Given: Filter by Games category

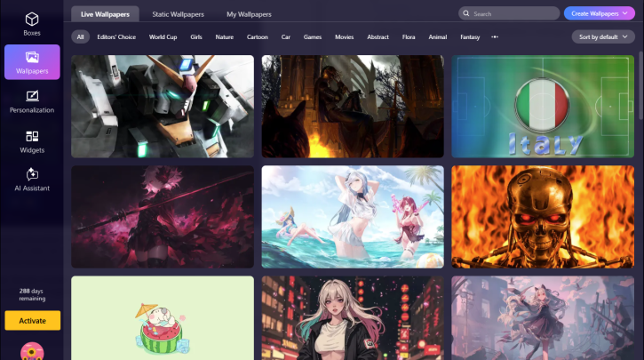Looking at the screenshot, I should click(313, 37).
